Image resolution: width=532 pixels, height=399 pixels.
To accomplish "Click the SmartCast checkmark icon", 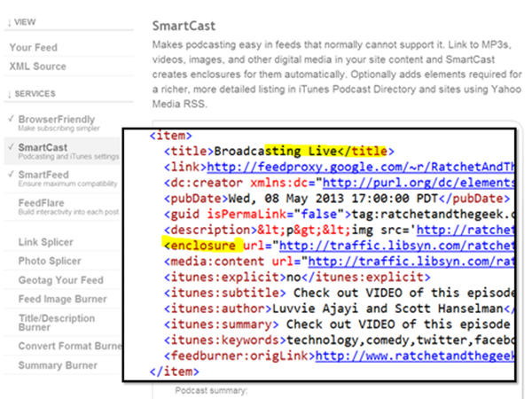I will pos(12,146).
